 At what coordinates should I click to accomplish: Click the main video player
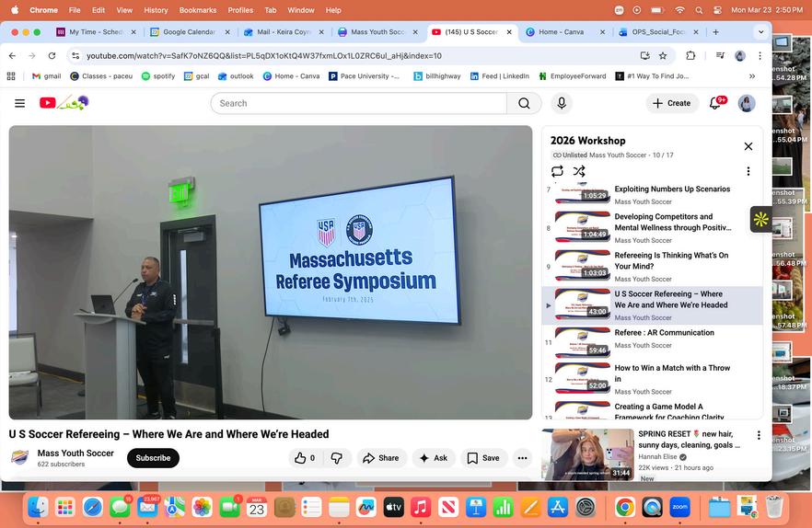click(271, 272)
